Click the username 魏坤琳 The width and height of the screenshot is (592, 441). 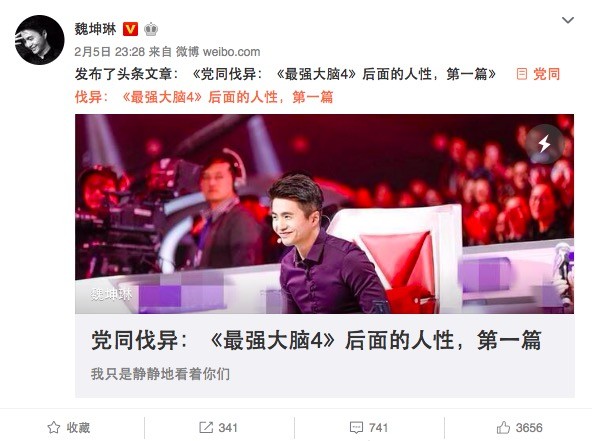point(96,29)
